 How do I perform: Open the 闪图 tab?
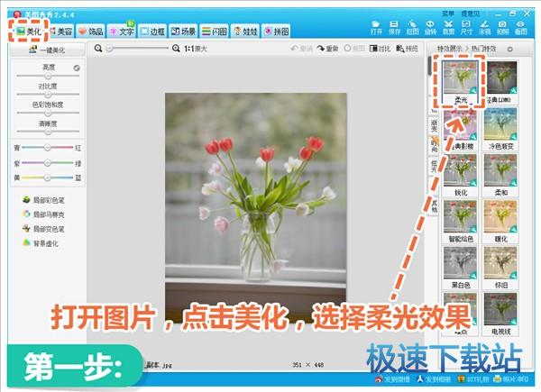tap(215, 32)
